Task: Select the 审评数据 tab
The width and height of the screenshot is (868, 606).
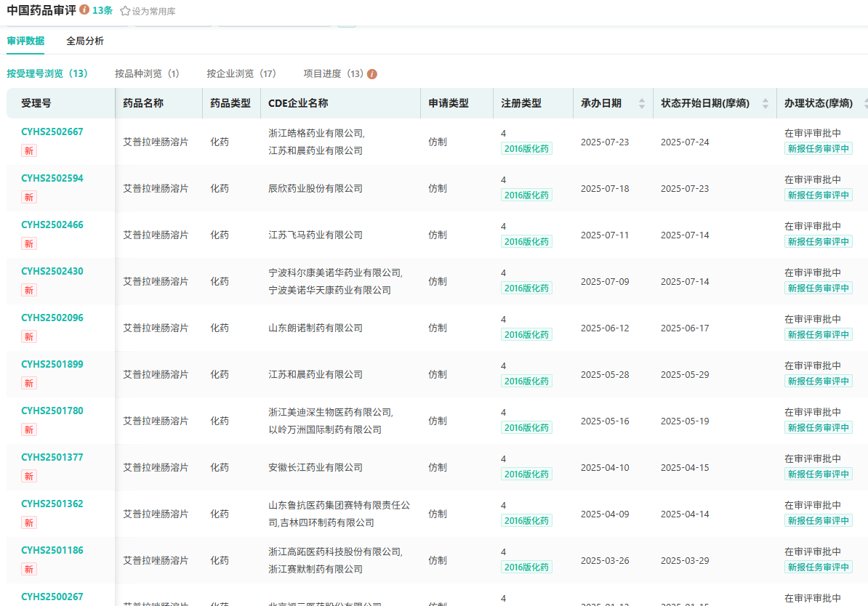Action: 25,41
